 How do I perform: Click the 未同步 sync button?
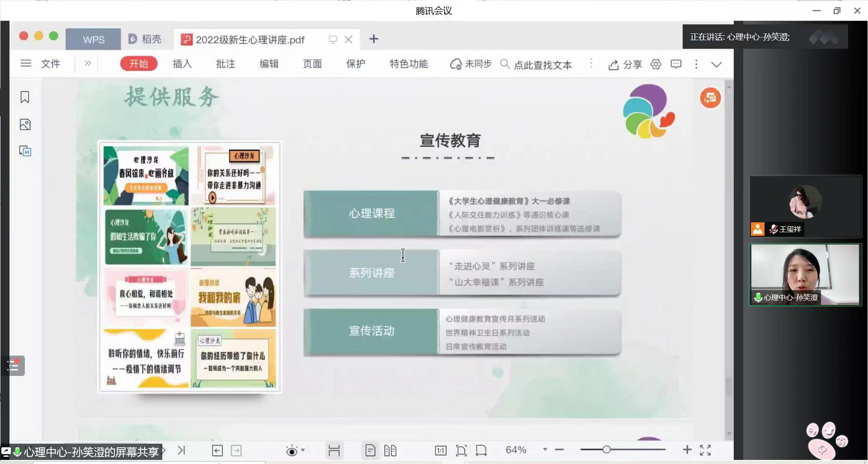click(x=471, y=64)
